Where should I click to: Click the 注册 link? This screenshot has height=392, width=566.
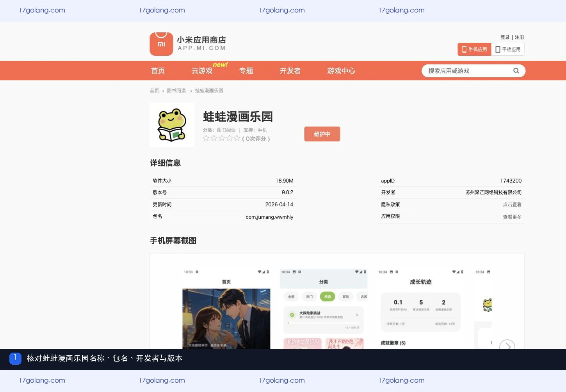[519, 37]
